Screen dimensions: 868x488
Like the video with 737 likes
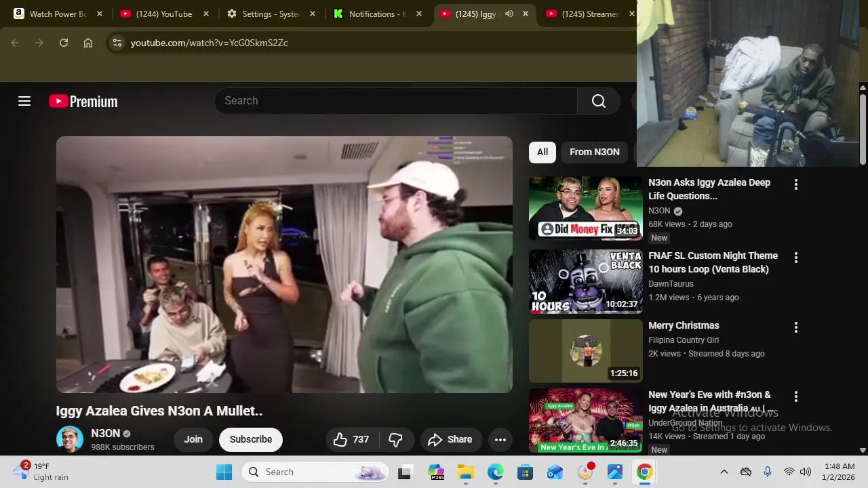352,439
